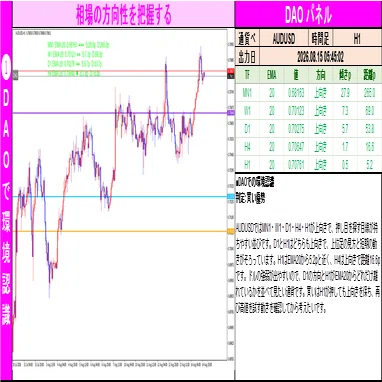Screen dimensions: 382x382
Task: Click the 出力日 label cell
Action: [247, 57]
